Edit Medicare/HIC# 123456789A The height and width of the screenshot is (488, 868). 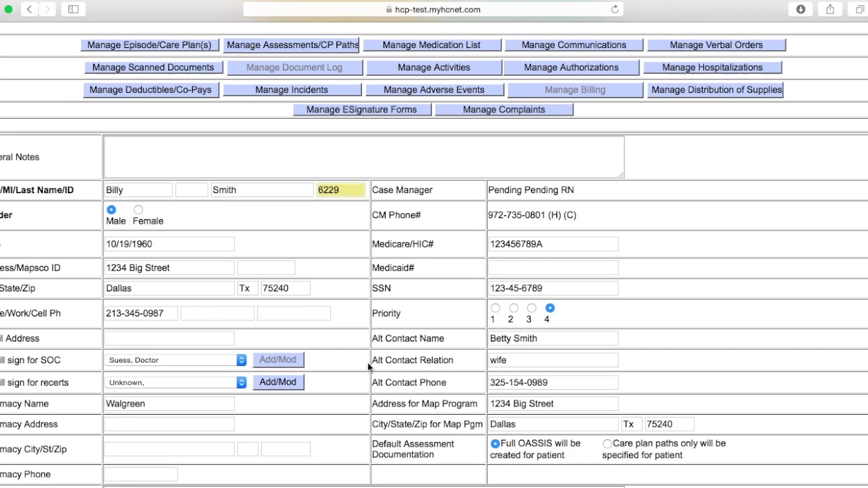(x=553, y=244)
